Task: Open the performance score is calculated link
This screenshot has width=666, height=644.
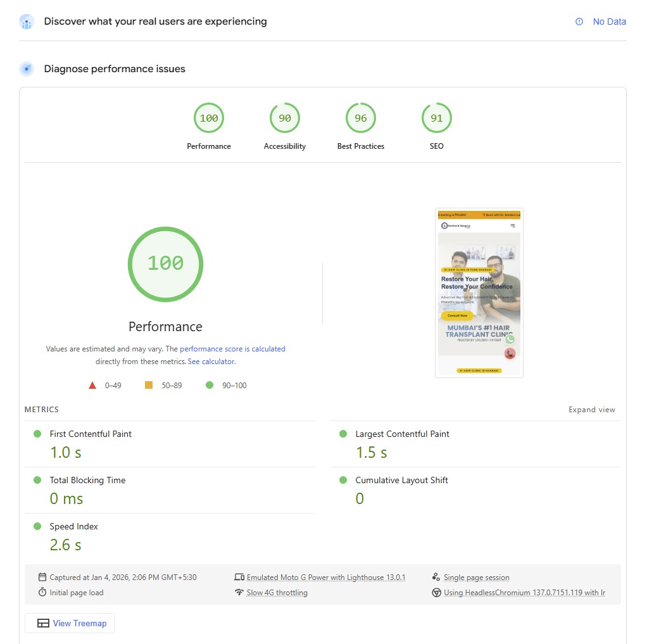Action: [x=232, y=349]
